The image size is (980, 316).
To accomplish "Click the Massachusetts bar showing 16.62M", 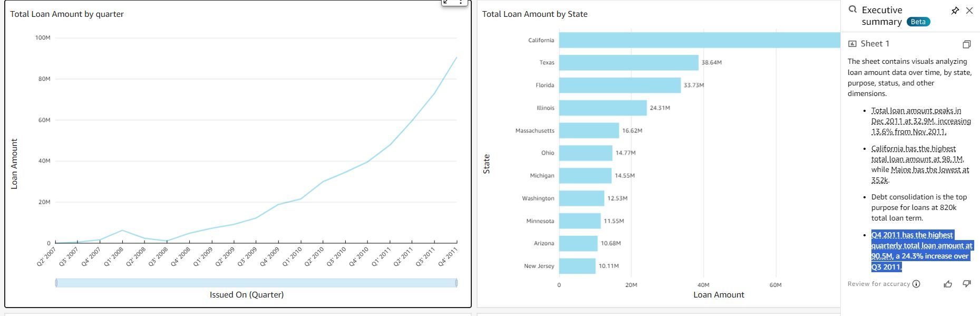I will (589, 131).
